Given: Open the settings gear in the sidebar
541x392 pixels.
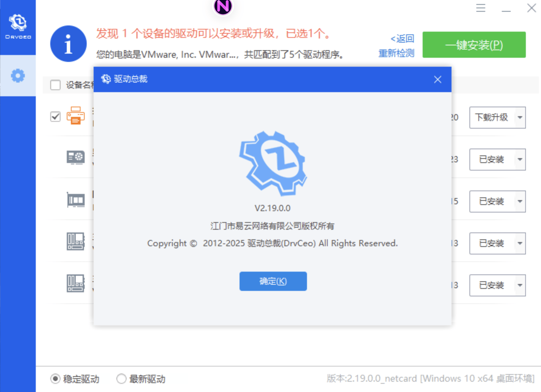Looking at the screenshot, I should 18,76.
